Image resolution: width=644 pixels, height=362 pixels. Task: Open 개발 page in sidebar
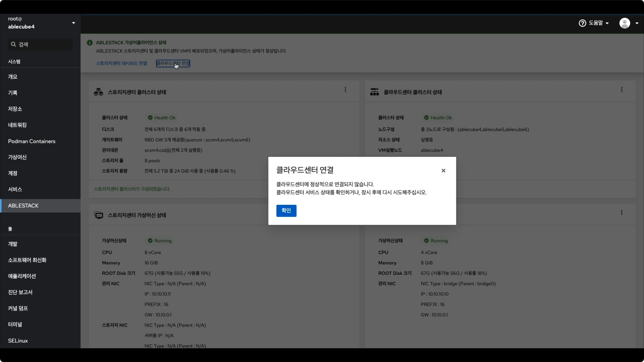coord(40,244)
